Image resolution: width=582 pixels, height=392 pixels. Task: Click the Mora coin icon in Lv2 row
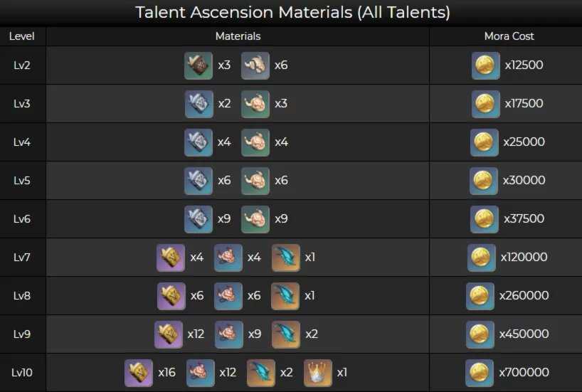tap(485, 65)
